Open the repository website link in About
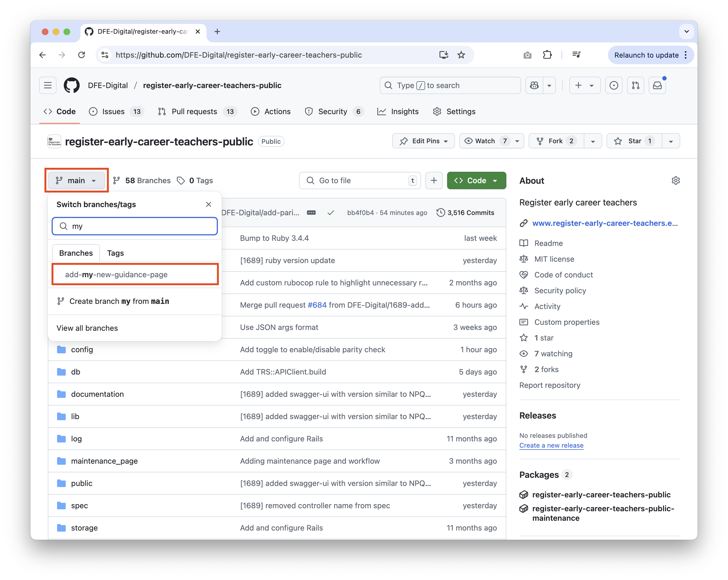The height and width of the screenshot is (580, 728). tap(605, 223)
